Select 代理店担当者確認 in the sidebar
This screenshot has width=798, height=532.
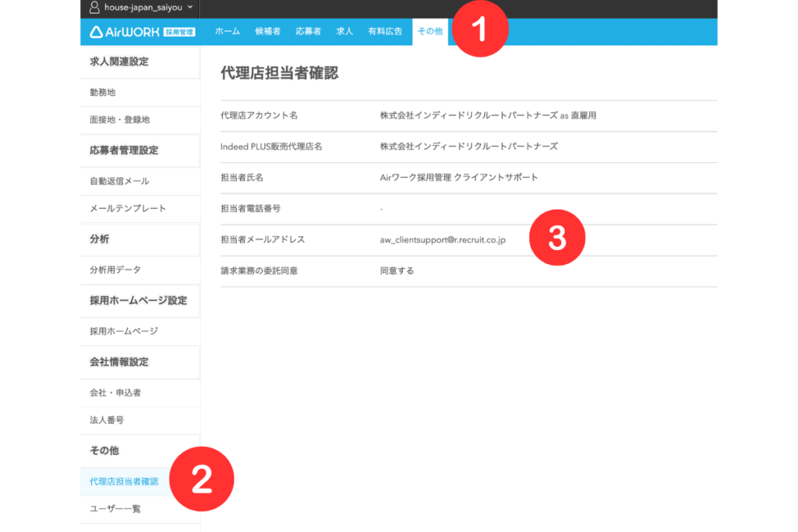124,481
